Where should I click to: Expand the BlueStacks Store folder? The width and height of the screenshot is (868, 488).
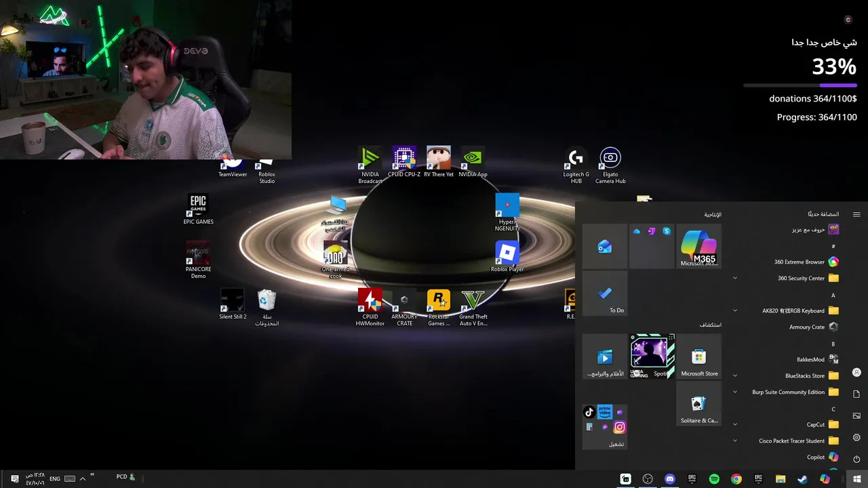point(787,375)
